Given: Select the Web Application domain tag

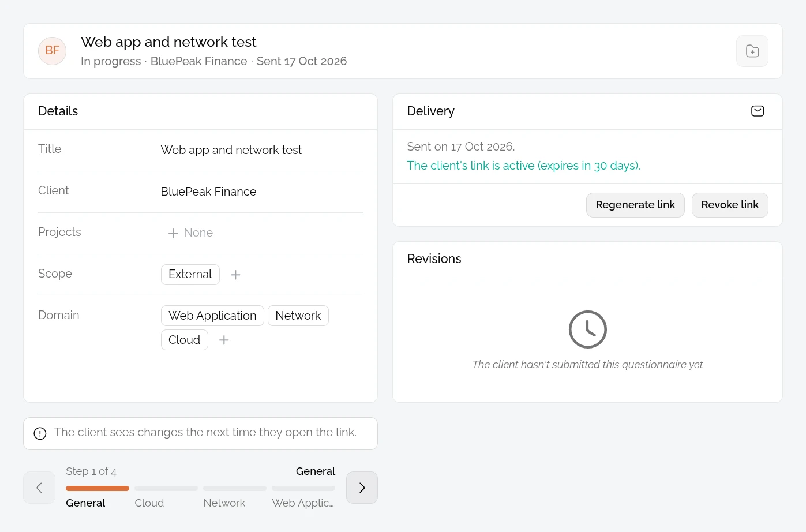Looking at the screenshot, I should coord(212,316).
